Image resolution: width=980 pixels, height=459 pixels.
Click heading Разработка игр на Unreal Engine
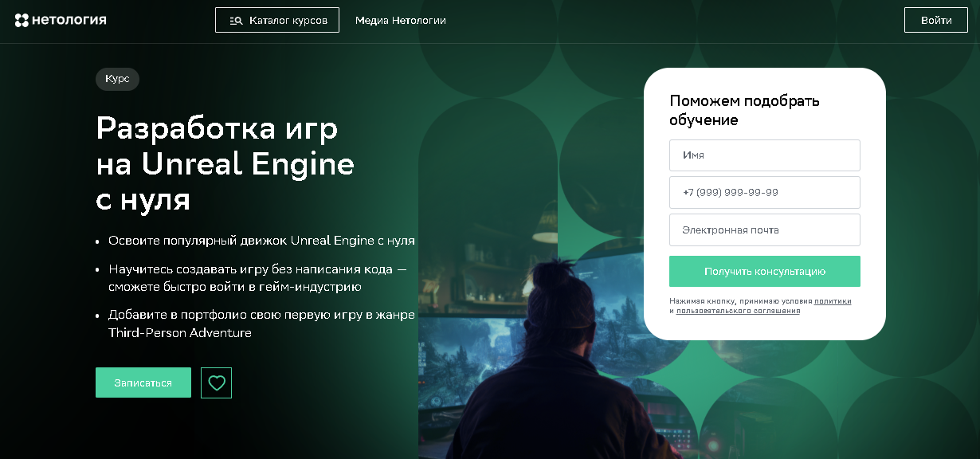pyautogui.click(x=225, y=163)
